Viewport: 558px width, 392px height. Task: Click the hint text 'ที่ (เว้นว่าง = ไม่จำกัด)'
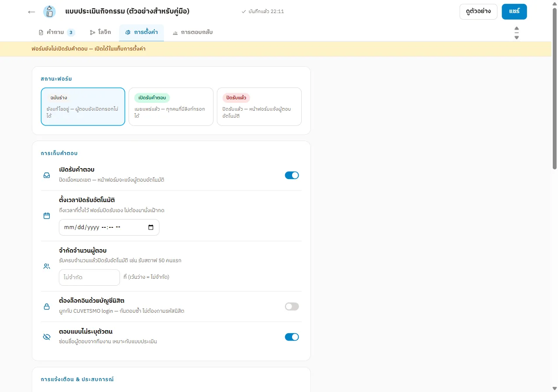(146, 277)
